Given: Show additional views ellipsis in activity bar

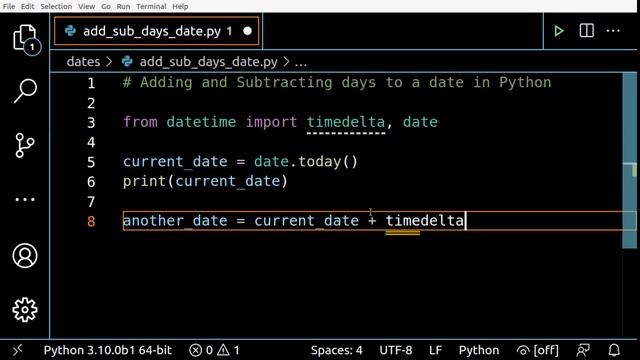Looking at the screenshot, I should 25,200.
